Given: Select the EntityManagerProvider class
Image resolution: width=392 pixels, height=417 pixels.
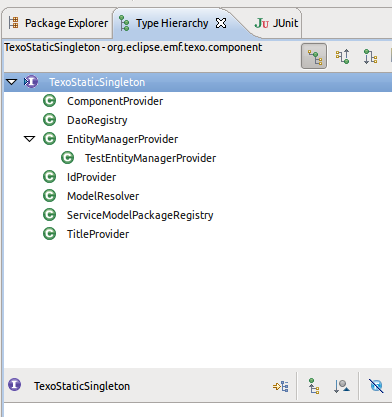Looking at the screenshot, I should click(x=122, y=139).
